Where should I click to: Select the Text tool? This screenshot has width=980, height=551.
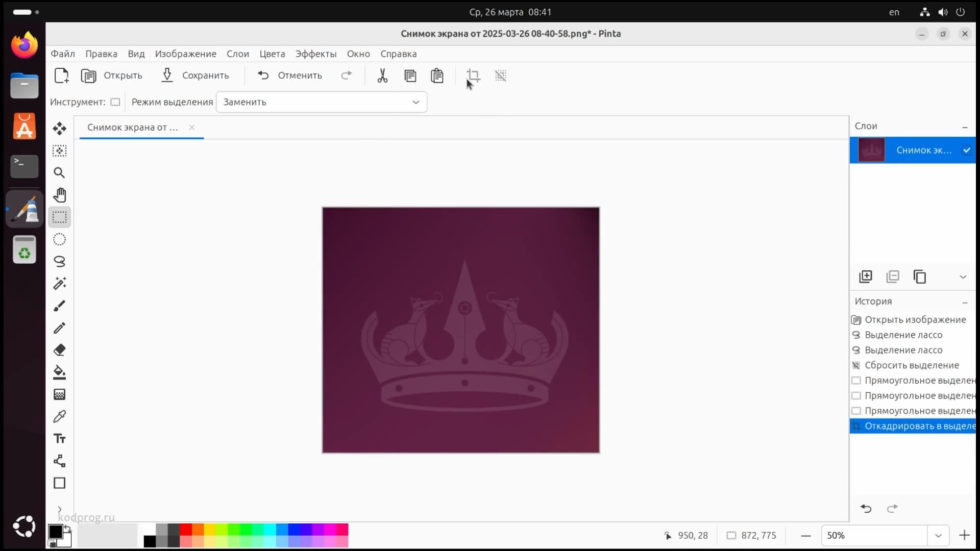59,439
